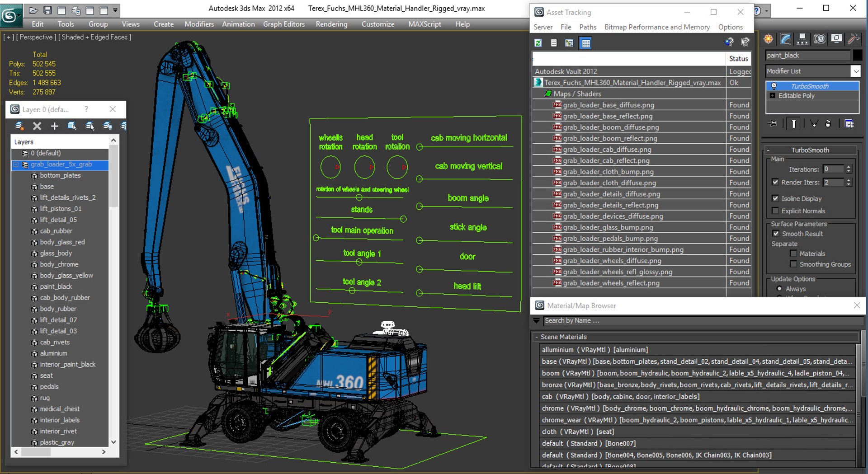This screenshot has height=474, width=868.
Task: Open the Hierarchy command panel tab
Action: pyautogui.click(x=802, y=39)
